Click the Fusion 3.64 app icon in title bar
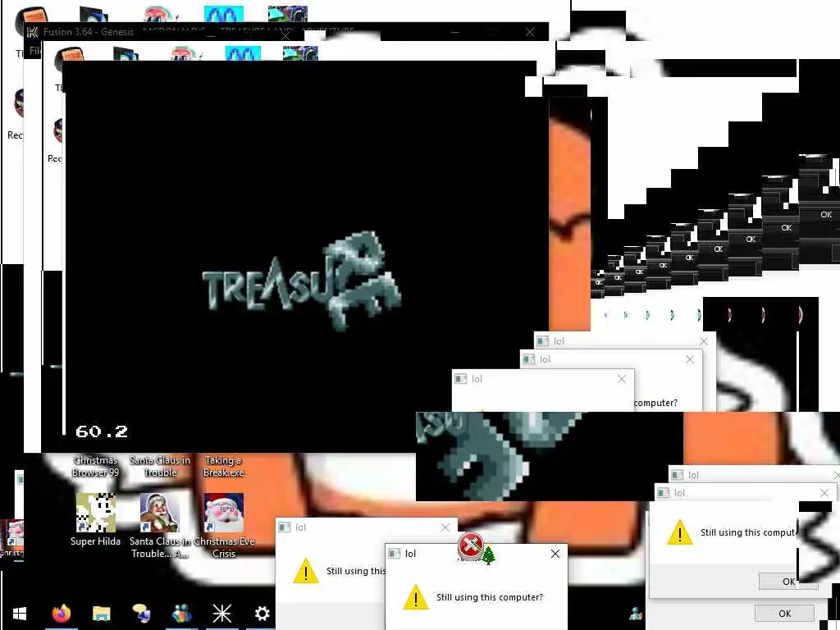 (x=33, y=32)
